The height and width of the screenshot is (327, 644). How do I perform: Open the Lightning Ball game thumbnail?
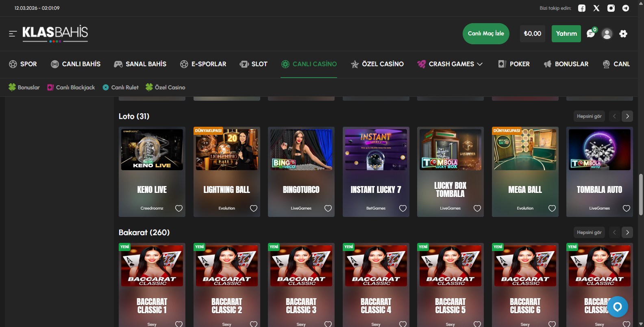coord(226,149)
